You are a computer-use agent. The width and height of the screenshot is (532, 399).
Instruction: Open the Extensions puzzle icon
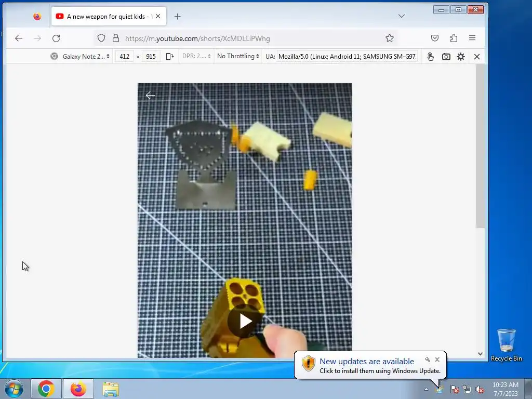[454, 38]
